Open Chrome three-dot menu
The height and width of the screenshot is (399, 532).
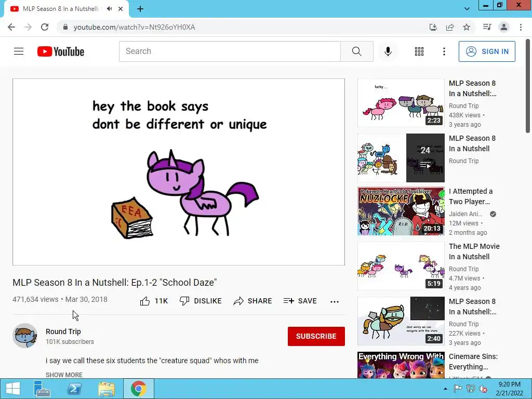521,27
